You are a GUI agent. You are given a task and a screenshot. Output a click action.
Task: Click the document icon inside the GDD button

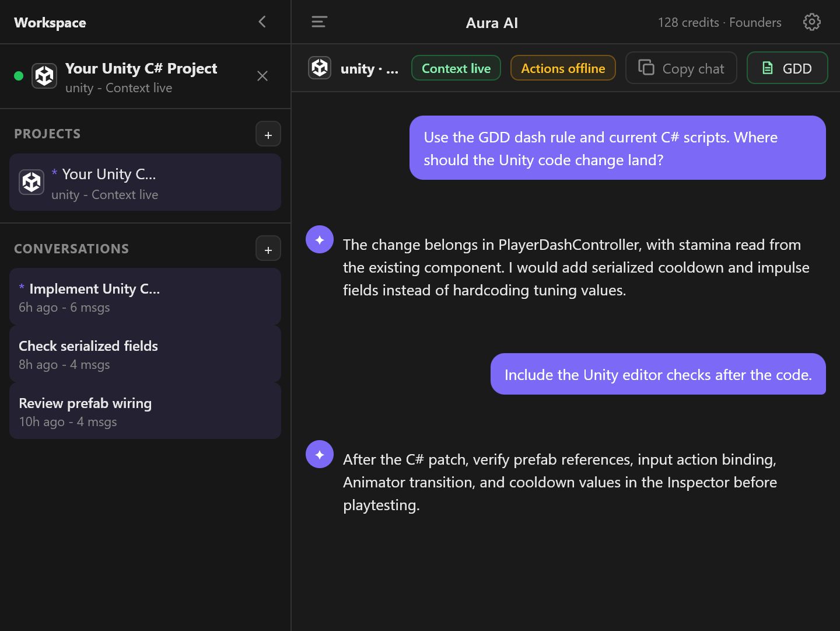(768, 68)
